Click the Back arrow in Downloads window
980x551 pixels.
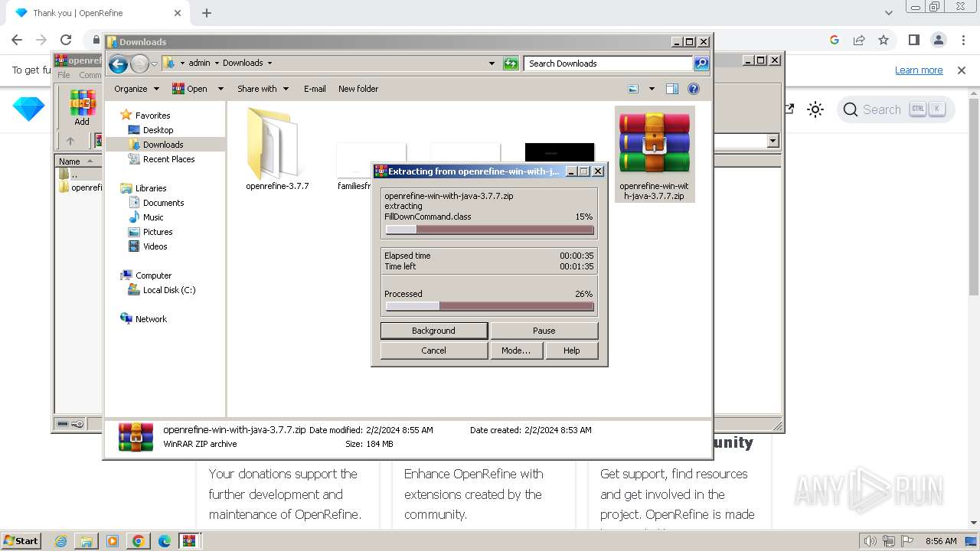point(118,64)
